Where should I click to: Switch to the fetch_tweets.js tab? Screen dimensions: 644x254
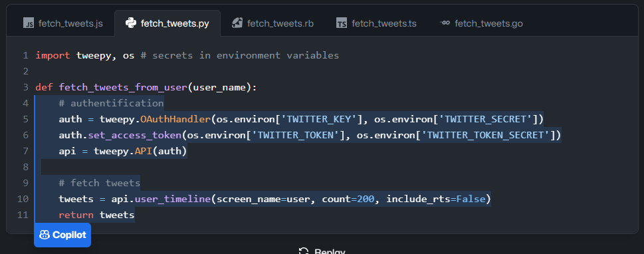[63, 23]
